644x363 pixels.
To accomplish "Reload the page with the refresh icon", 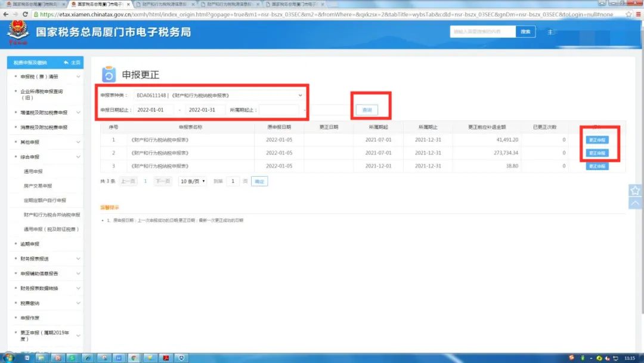I will (x=26, y=14).
